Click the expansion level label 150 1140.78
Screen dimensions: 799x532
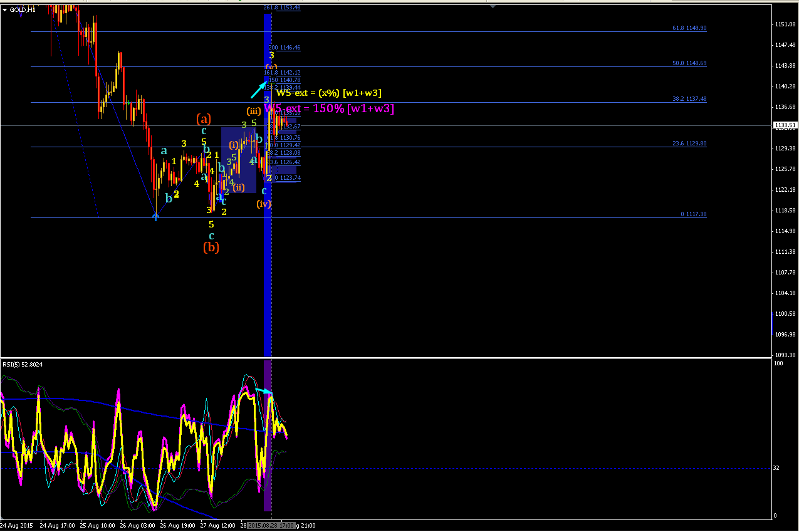coord(285,80)
